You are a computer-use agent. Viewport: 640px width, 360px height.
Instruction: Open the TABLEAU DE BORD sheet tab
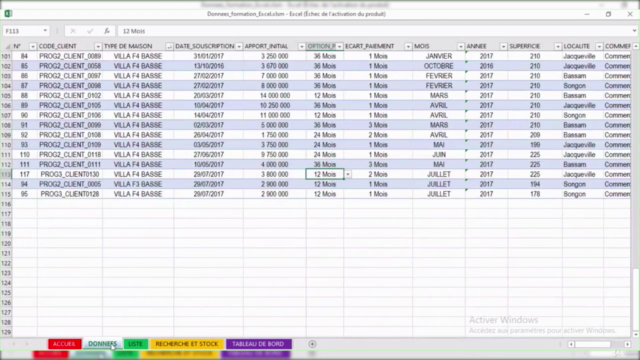point(258,344)
